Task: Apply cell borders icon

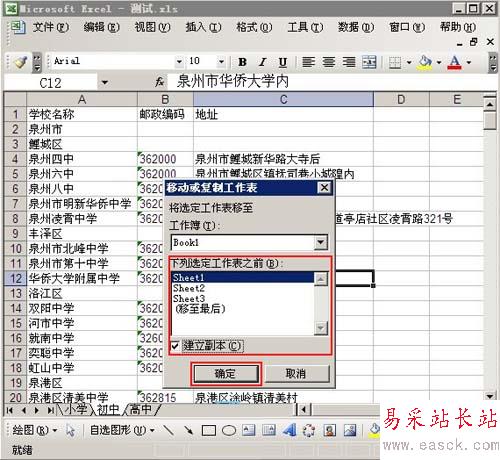Action: coord(395,62)
